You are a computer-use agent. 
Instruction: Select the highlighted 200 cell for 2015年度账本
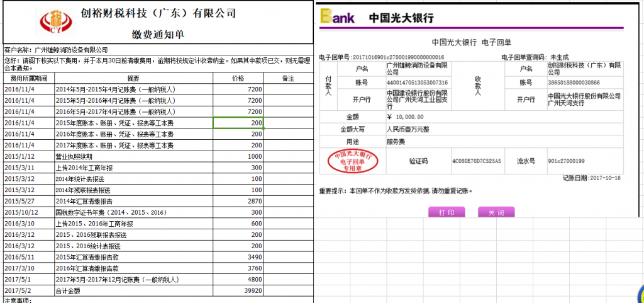pos(238,123)
